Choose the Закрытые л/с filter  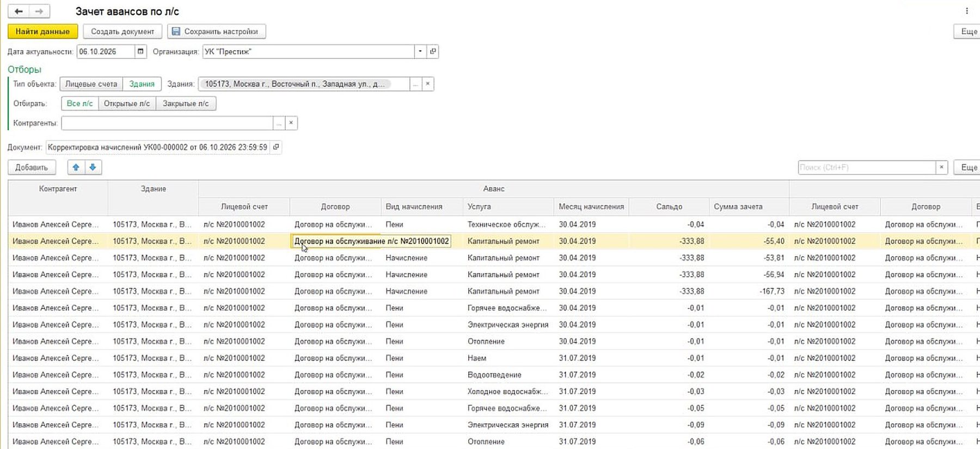(186, 104)
